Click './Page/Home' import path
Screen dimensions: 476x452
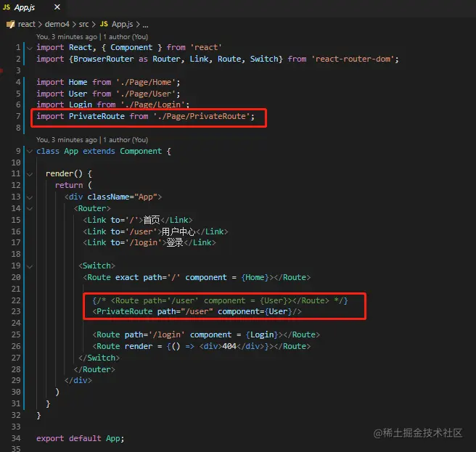[146, 82]
